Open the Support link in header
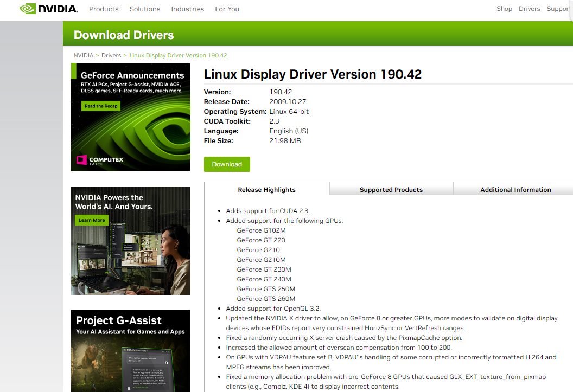Viewport: 573px width, 392px height. click(558, 9)
